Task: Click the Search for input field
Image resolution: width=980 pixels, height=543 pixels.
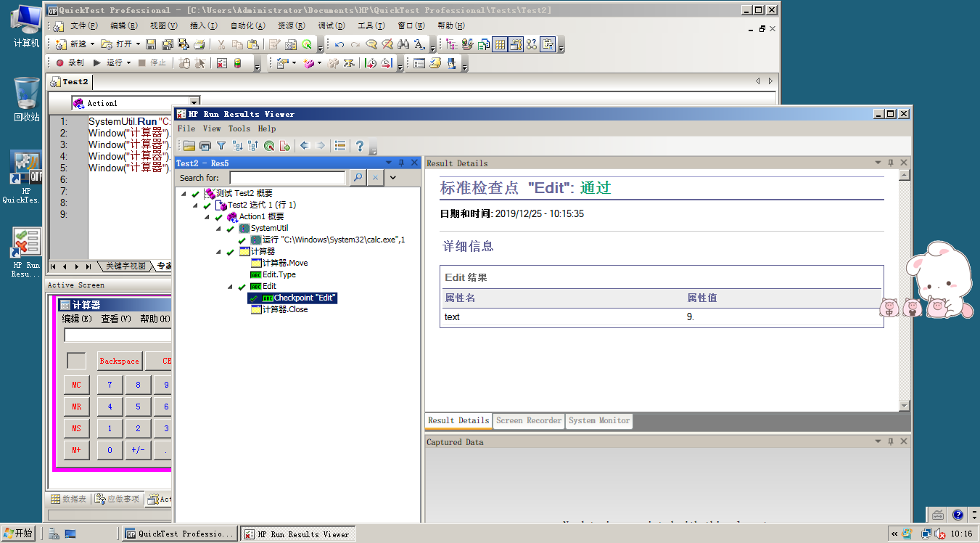Action: pyautogui.click(x=287, y=177)
